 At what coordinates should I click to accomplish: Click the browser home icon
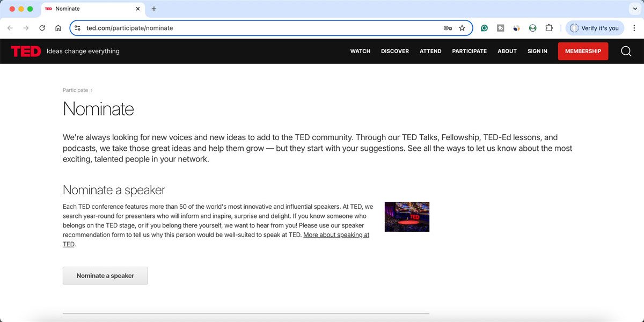click(x=58, y=28)
